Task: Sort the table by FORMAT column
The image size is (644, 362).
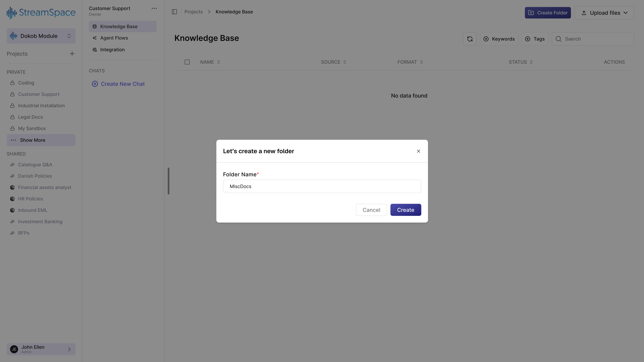Action: (x=410, y=62)
